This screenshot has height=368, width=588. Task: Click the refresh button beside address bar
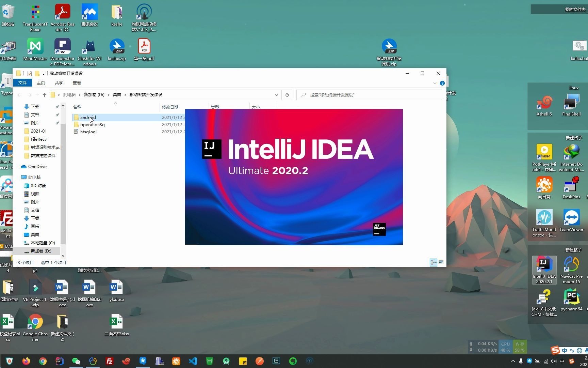[287, 95]
